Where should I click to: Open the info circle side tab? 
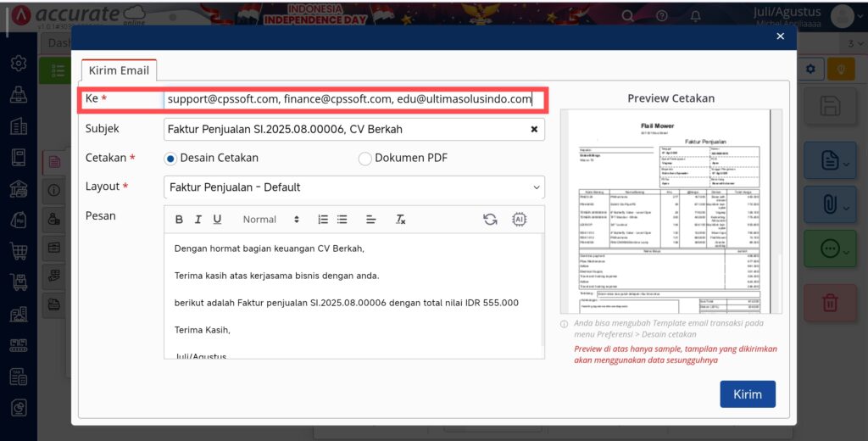coord(53,190)
